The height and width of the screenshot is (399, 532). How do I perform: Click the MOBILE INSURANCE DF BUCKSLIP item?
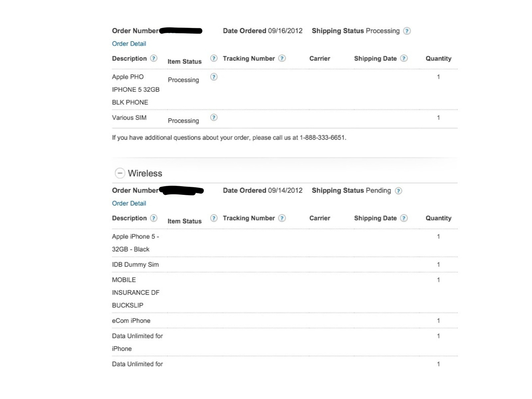(x=136, y=292)
